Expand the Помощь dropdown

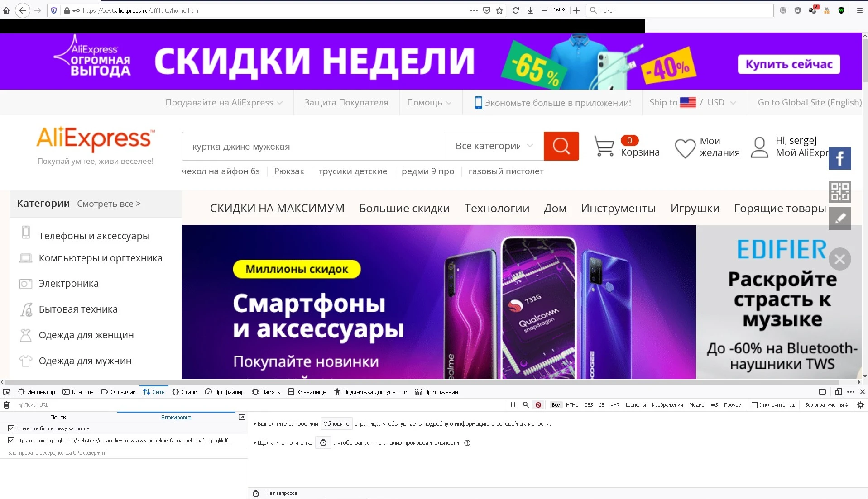click(429, 103)
